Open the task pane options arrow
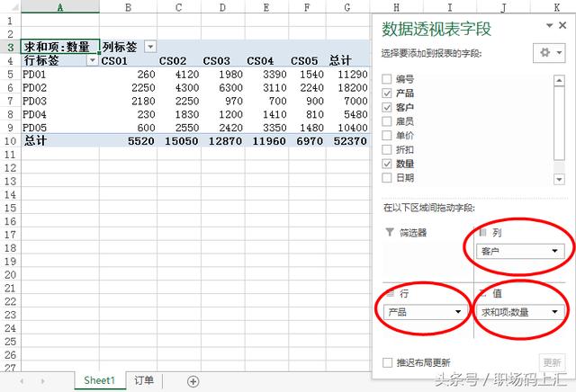This screenshot has width=576, height=392. tap(550, 25)
